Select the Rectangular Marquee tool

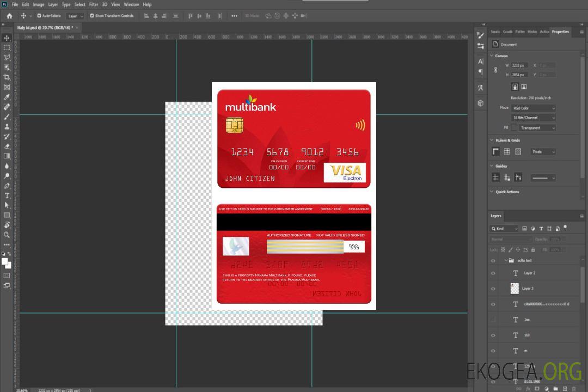tap(7, 48)
